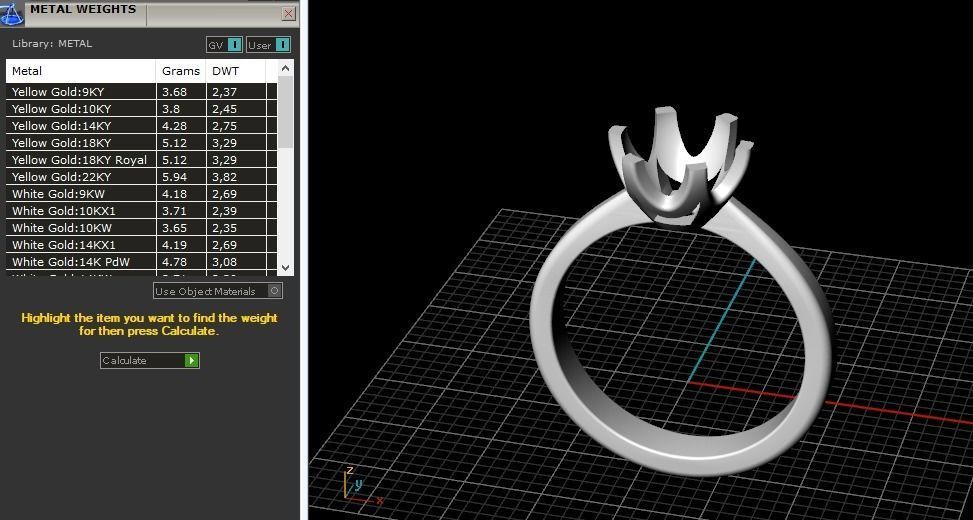Sort by the DWT column header

click(236, 71)
